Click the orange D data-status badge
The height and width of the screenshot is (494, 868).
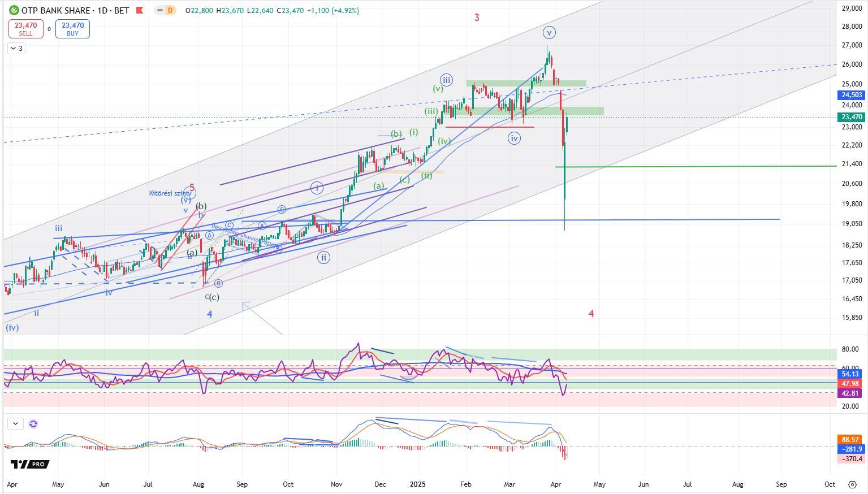[170, 10]
